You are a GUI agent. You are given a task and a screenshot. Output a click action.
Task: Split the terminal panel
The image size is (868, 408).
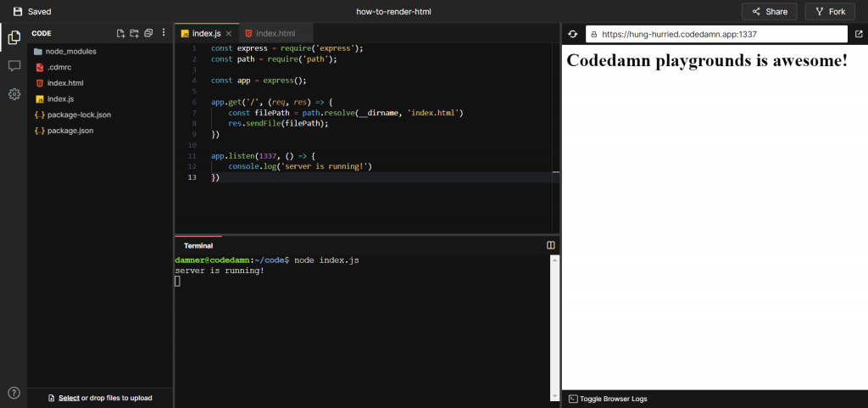pos(551,244)
